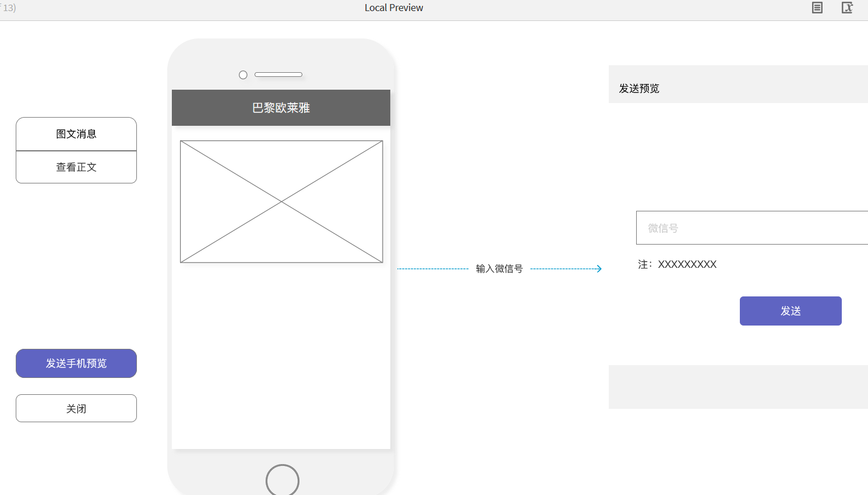Click the 关闭 button
Screen dimensions: 868x495
point(76,408)
